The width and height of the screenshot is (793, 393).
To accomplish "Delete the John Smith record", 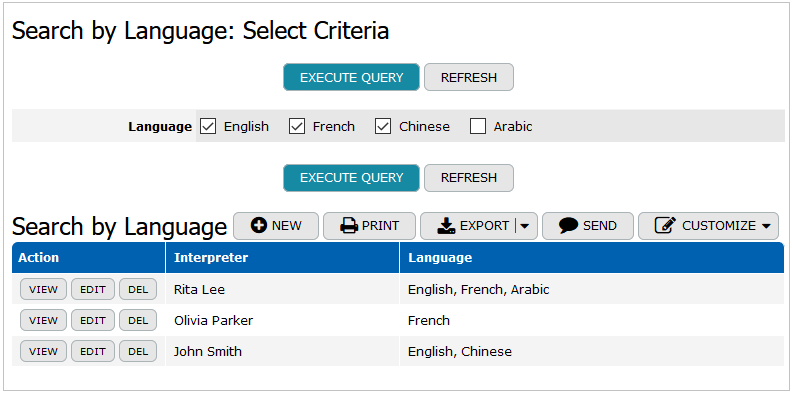I will (x=138, y=351).
